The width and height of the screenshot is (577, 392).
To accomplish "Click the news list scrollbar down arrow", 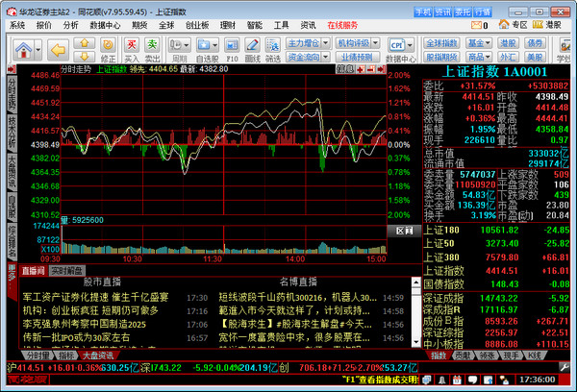I will [415, 342].
